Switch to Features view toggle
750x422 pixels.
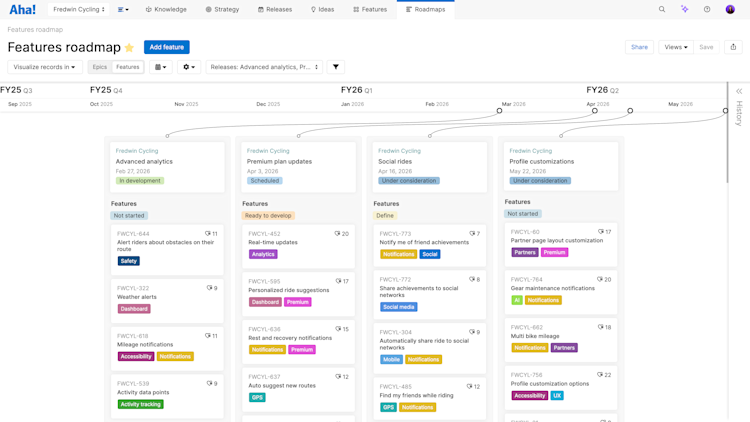coord(128,67)
